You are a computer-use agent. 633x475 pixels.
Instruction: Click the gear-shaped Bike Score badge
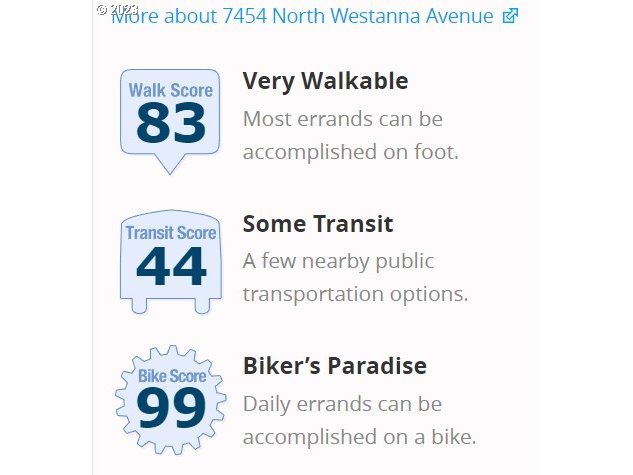[170, 400]
